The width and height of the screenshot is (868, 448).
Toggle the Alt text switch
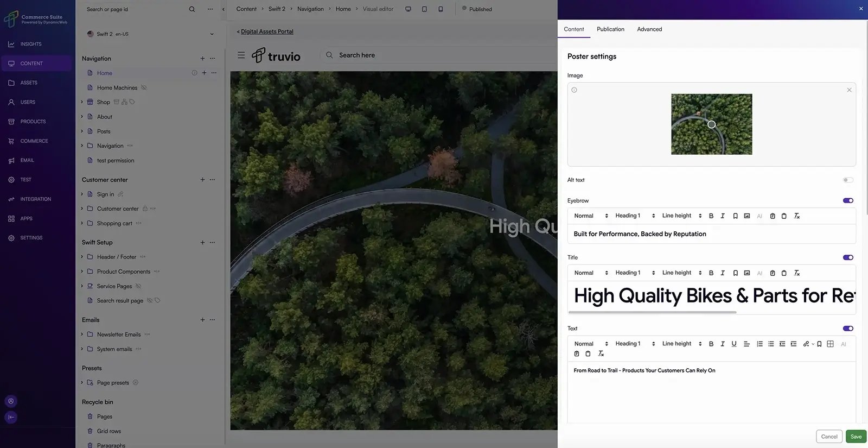point(848,180)
